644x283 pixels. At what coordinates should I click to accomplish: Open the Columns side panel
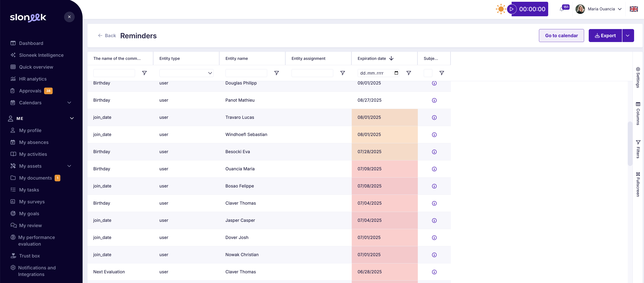pos(638,113)
